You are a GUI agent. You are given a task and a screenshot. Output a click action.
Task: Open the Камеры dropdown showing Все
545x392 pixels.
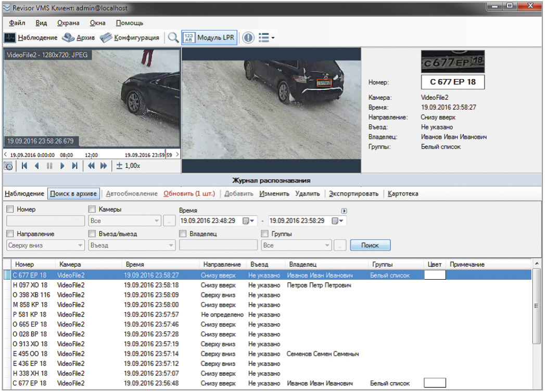124,221
